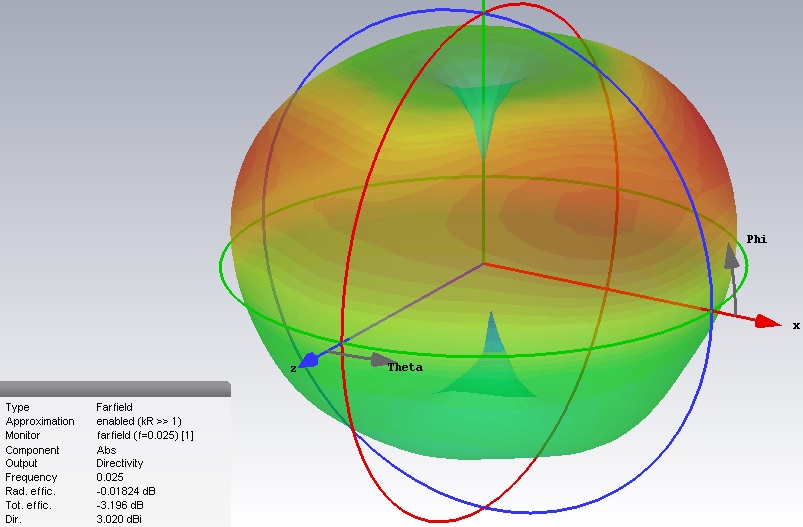Click the Monitor 'farfield (f=0.025) [1]' entry
The height and width of the screenshot is (527, 803).
tap(145, 436)
